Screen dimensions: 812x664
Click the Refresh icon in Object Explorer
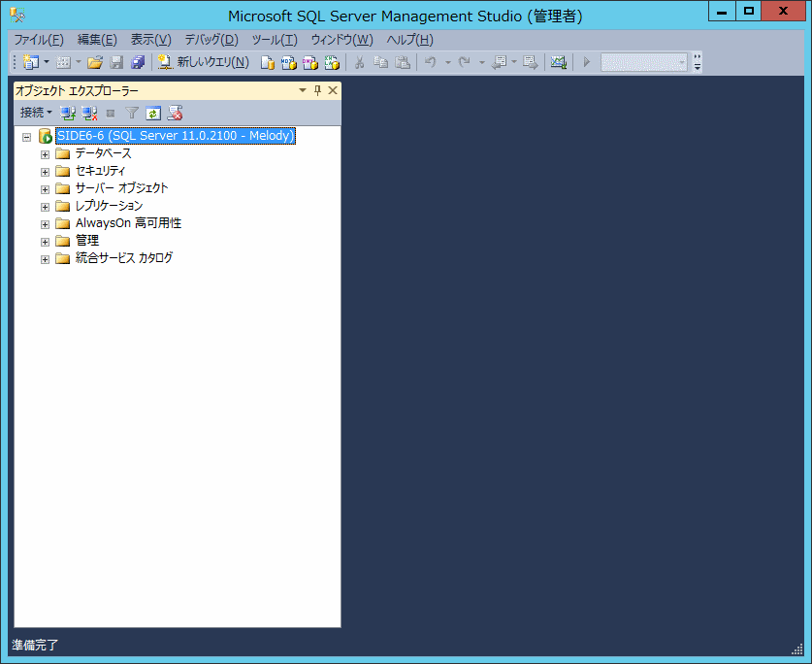pos(153,113)
